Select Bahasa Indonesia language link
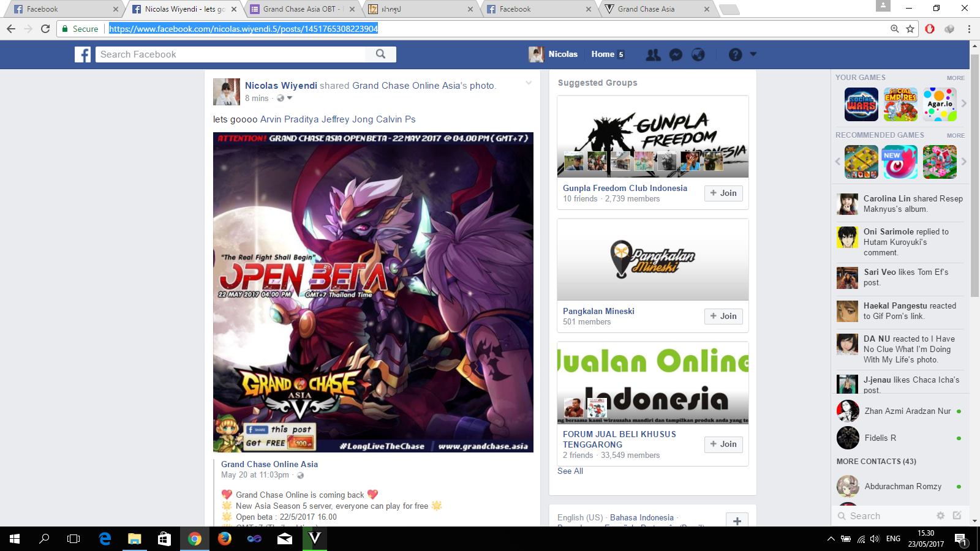 click(642, 517)
